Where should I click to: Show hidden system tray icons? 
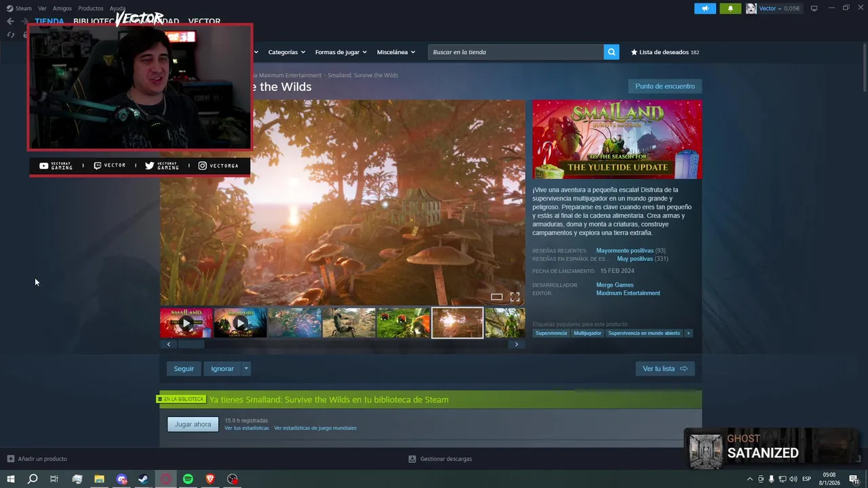click(750, 479)
